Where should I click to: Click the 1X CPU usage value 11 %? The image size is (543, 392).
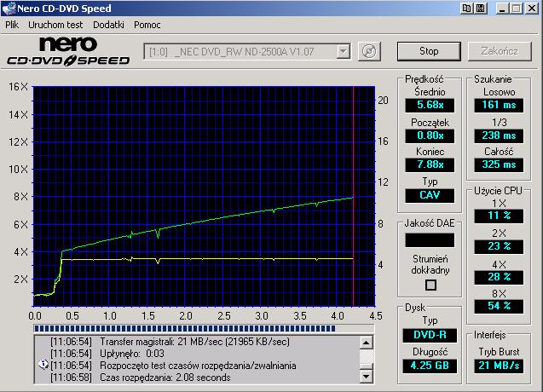[499, 216]
